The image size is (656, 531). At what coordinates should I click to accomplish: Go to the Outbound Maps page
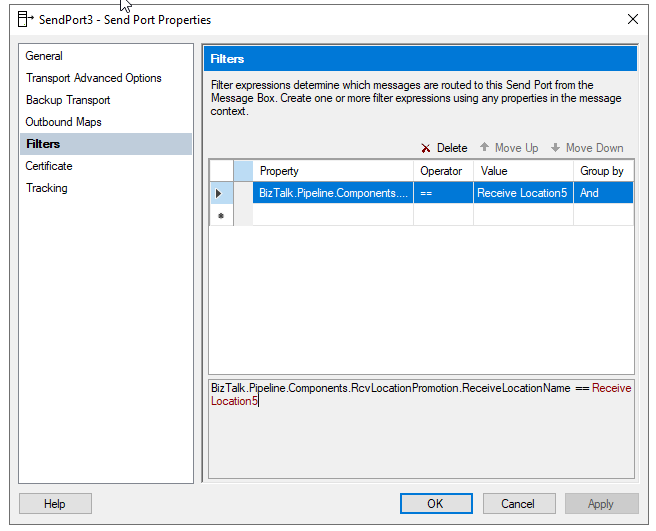pyautogui.click(x=63, y=122)
